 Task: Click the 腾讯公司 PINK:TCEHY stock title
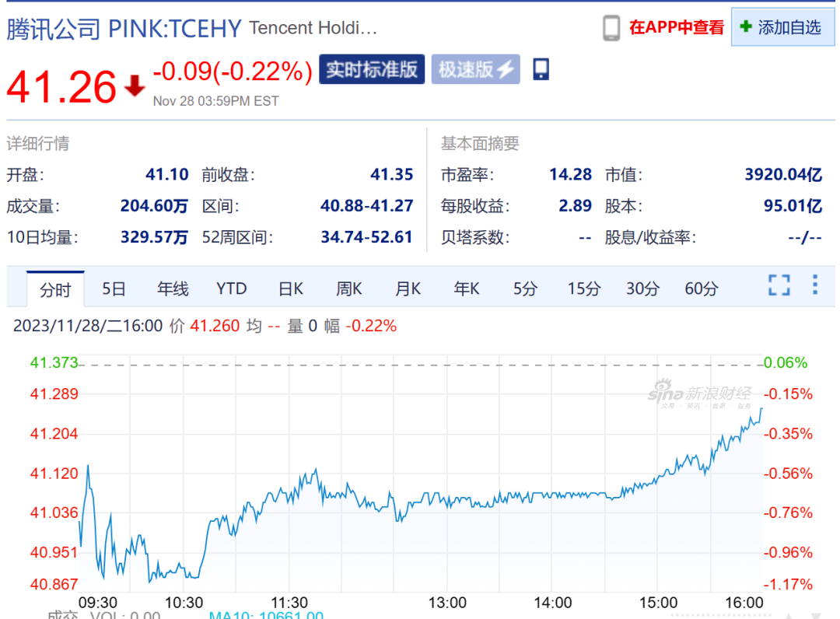(124, 29)
